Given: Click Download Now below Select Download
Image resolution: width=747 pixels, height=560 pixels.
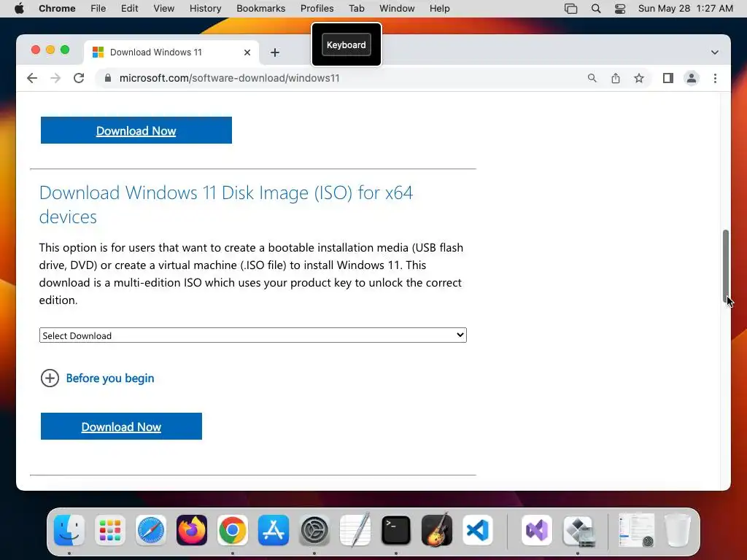Looking at the screenshot, I should point(122,426).
